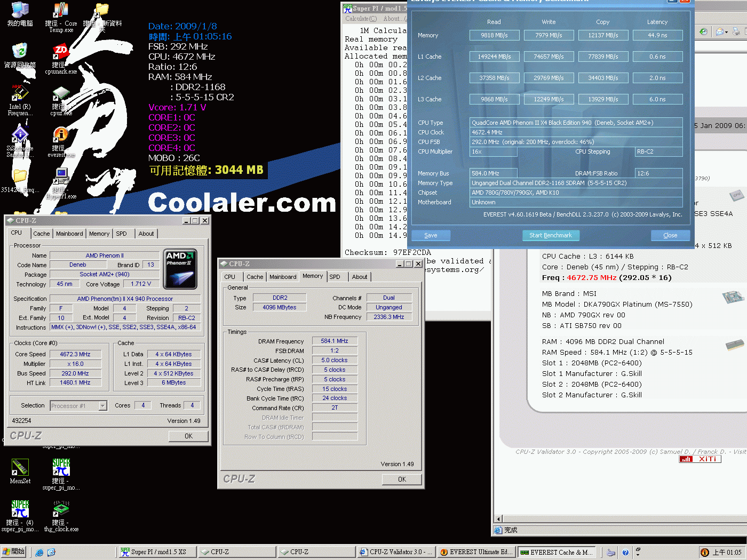Image resolution: width=747 pixels, height=560 pixels.
Task: Click the Memory Read 9818 MB/s value
Action: pos(495,35)
